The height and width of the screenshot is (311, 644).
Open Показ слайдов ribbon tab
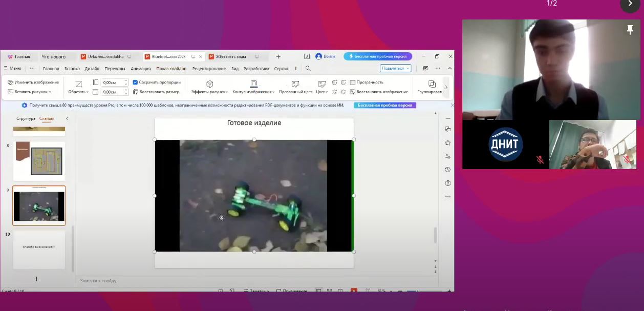[x=171, y=69]
